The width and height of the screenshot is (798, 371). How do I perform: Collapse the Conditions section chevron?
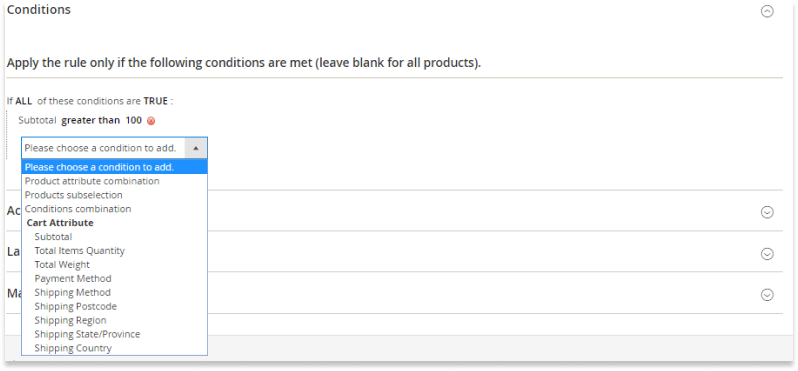pyautogui.click(x=766, y=11)
